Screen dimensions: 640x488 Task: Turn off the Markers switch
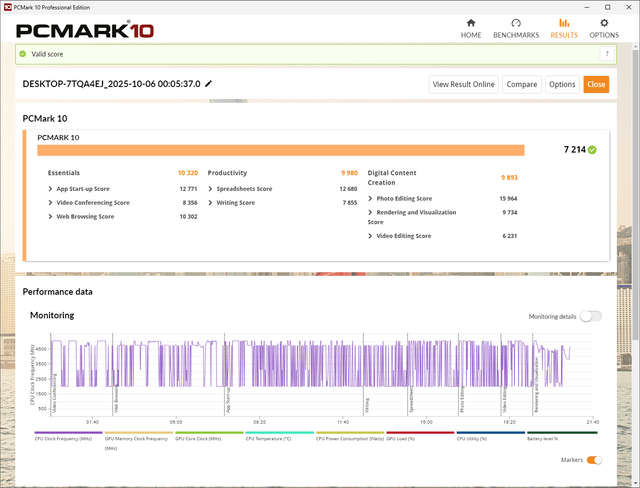594,460
